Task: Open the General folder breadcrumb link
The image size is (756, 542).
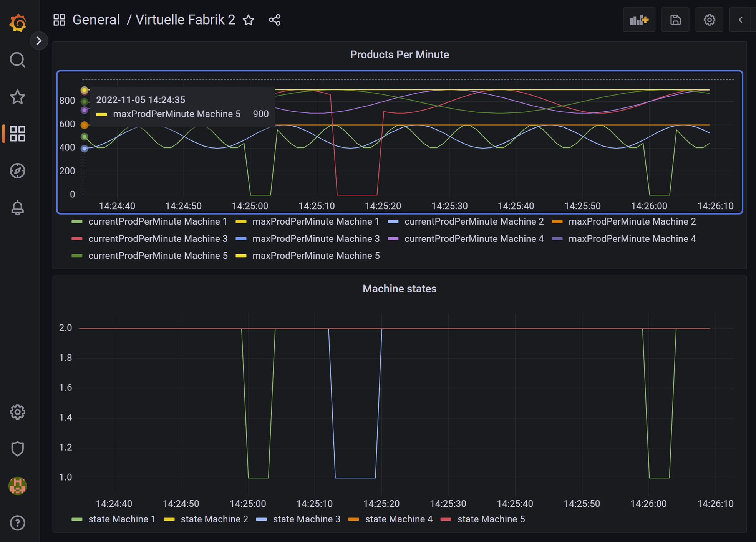Action: (x=96, y=20)
